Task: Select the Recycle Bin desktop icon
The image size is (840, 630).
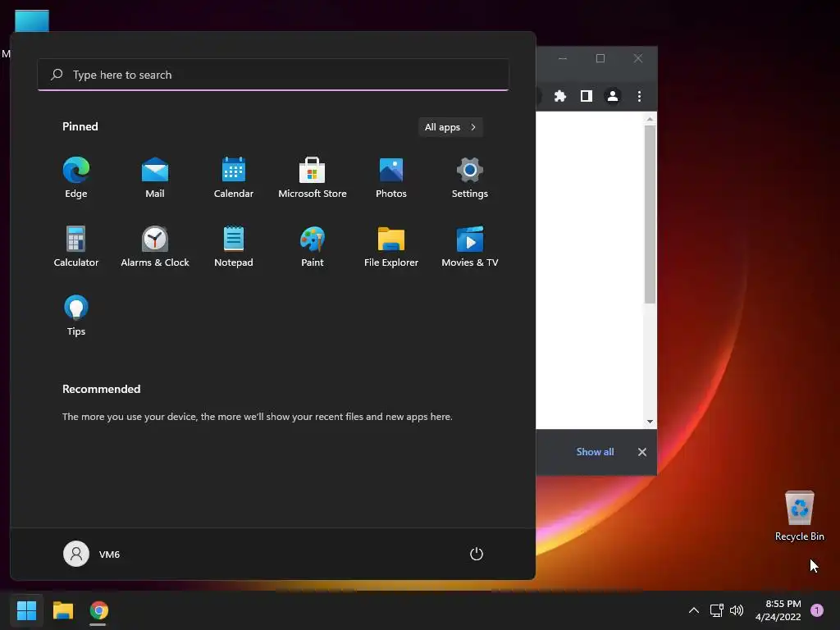Action: pyautogui.click(x=799, y=516)
